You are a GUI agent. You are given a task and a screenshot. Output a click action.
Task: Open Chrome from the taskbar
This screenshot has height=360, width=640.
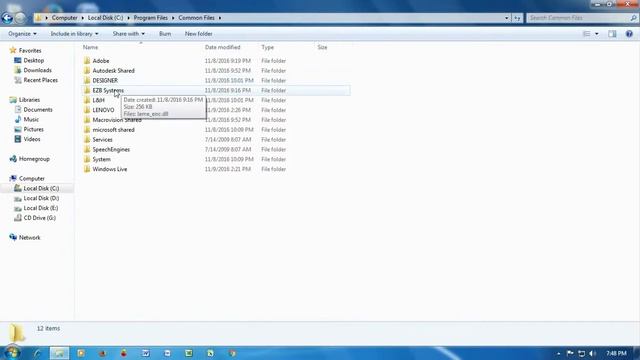232,353
